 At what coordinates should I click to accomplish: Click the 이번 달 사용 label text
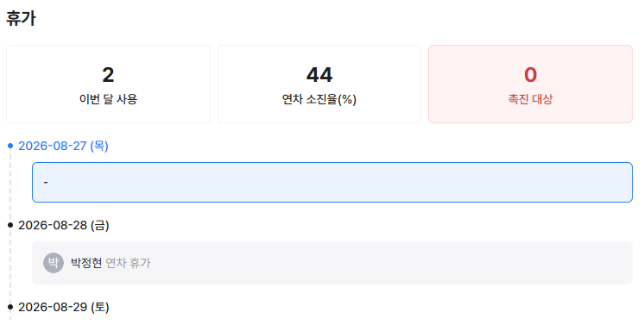[x=109, y=99]
